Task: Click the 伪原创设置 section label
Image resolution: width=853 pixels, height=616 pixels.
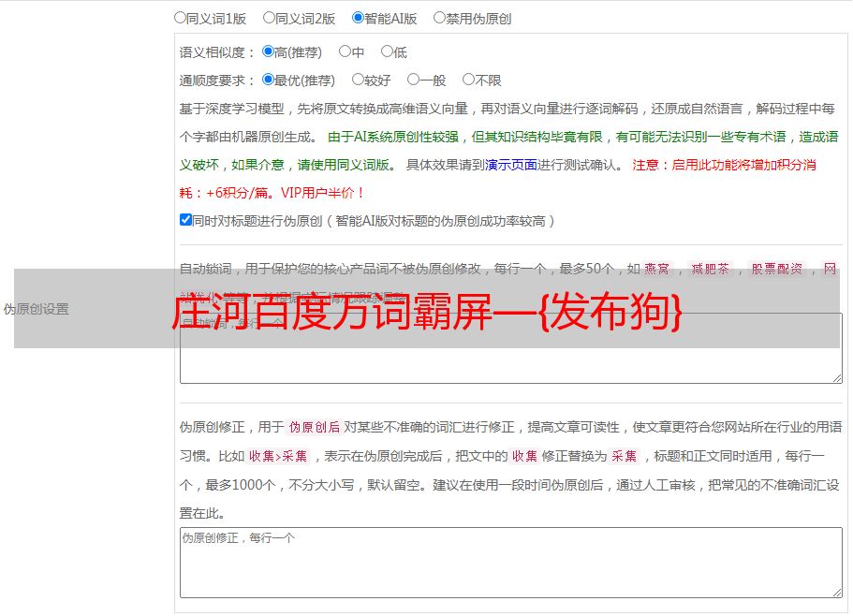Action: (36, 309)
